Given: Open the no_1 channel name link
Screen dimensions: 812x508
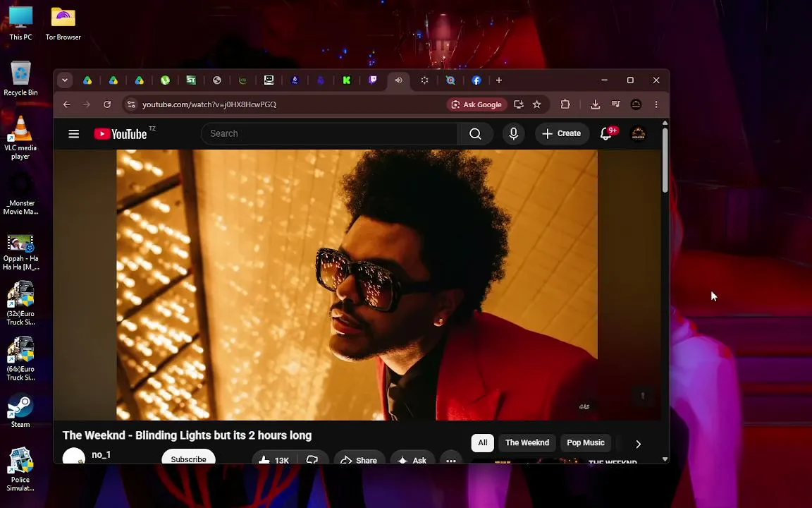Looking at the screenshot, I should [x=101, y=454].
